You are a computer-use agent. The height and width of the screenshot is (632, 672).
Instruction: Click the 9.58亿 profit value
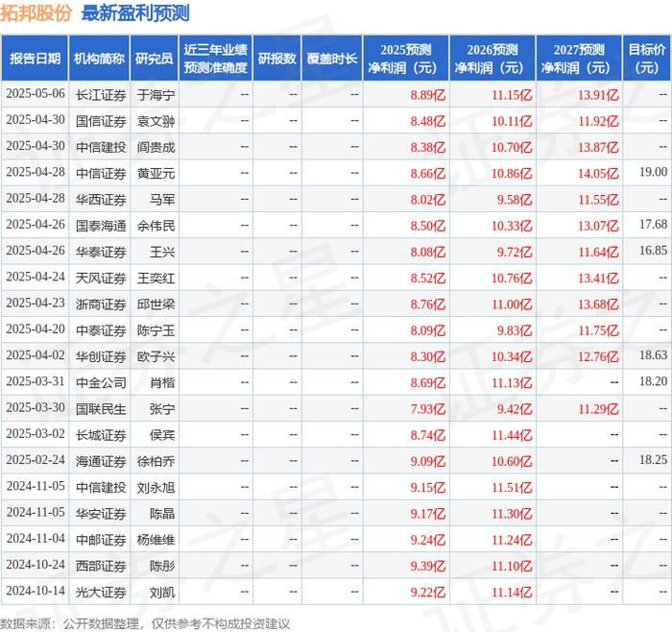point(515,200)
